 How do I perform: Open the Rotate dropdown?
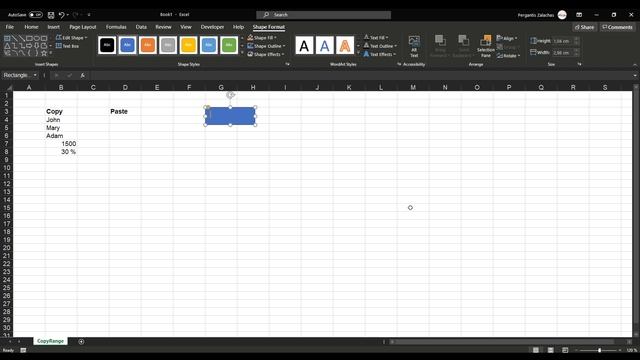pos(509,56)
